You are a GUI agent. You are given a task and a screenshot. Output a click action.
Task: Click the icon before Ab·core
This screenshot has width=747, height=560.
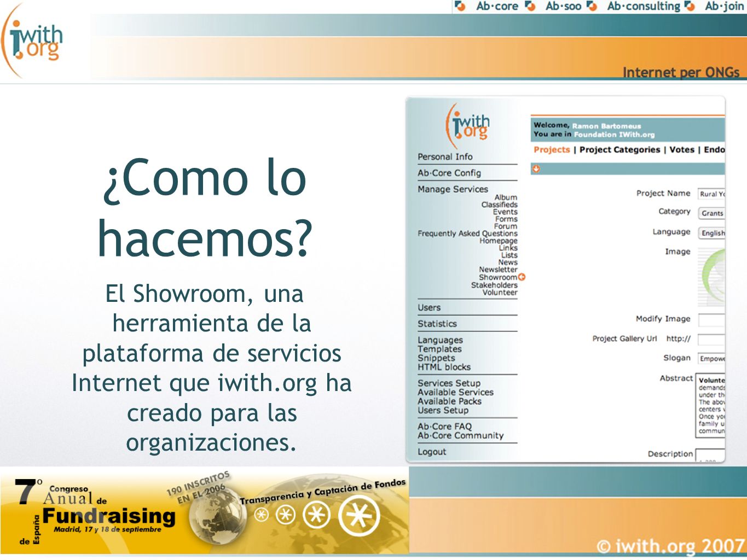[460, 6]
